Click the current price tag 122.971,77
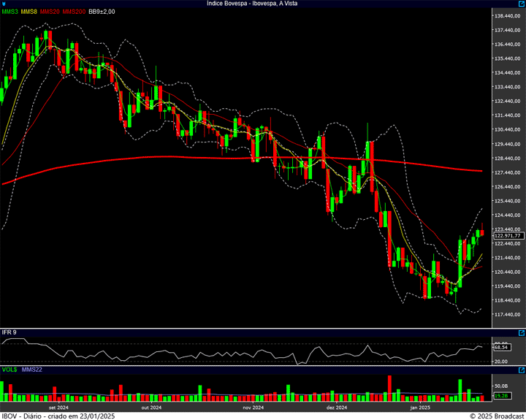 [x=507, y=236]
